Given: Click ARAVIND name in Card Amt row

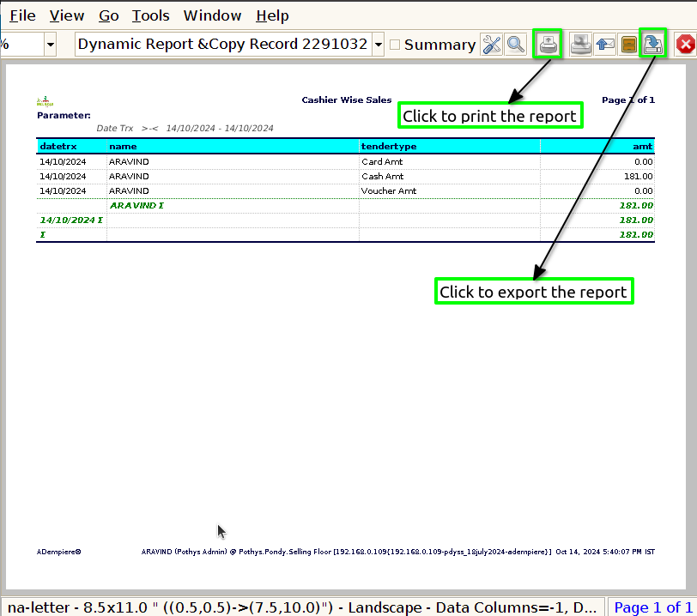Looking at the screenshot, I should click(129, 162).
